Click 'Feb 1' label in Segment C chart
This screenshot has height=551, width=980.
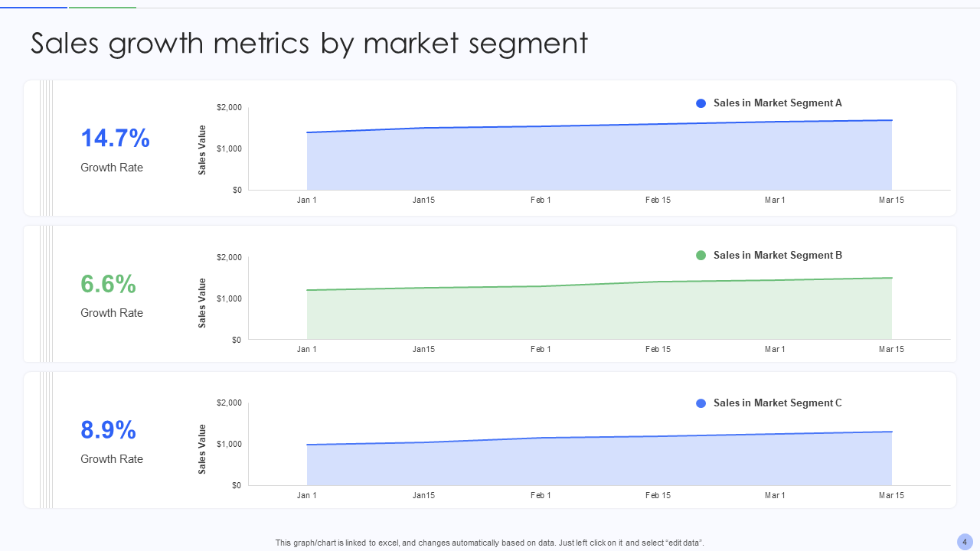tap(541, 496)
